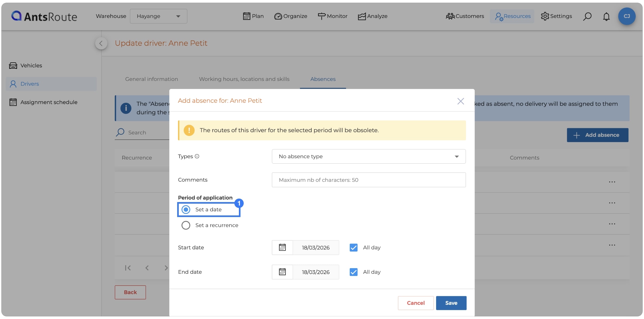Toggle All day for End date

coord(354,272)
